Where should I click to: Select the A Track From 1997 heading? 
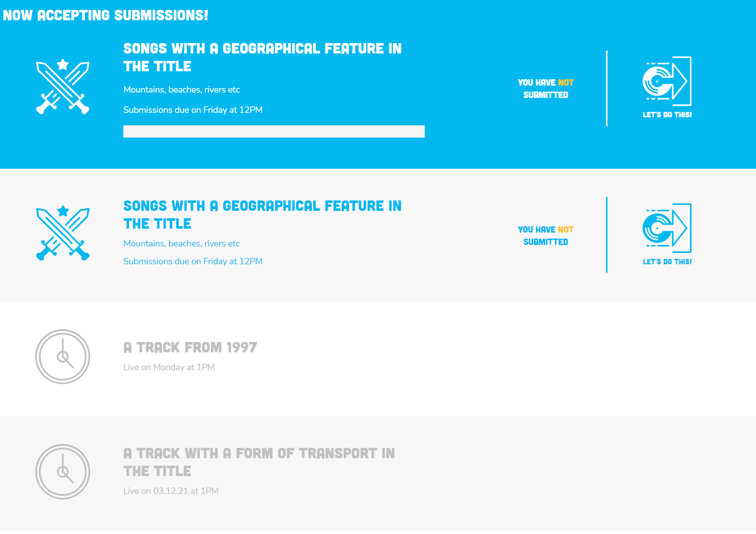click(x=190, y=347)
